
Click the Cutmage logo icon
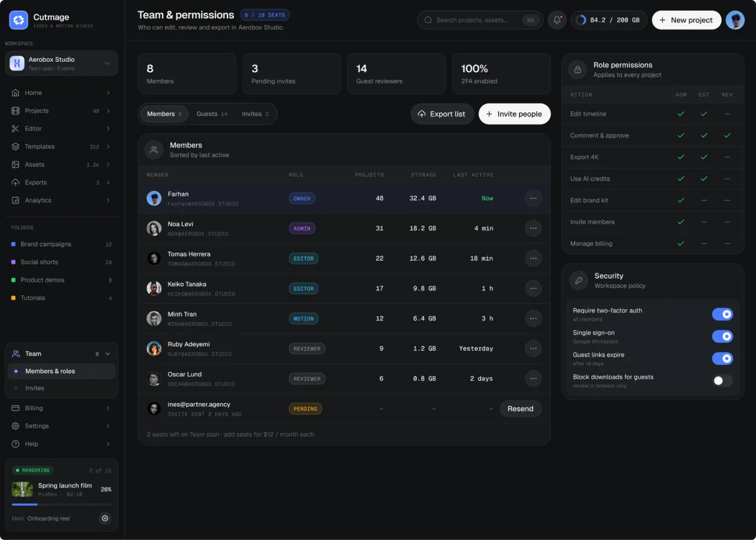click(x=19, y=20)
